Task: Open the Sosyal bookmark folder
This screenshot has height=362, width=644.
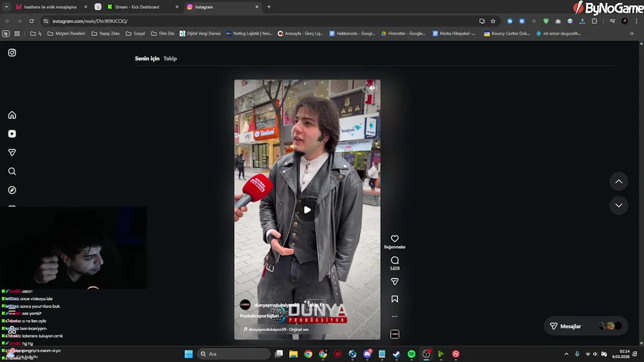Action: click(135, 34)
